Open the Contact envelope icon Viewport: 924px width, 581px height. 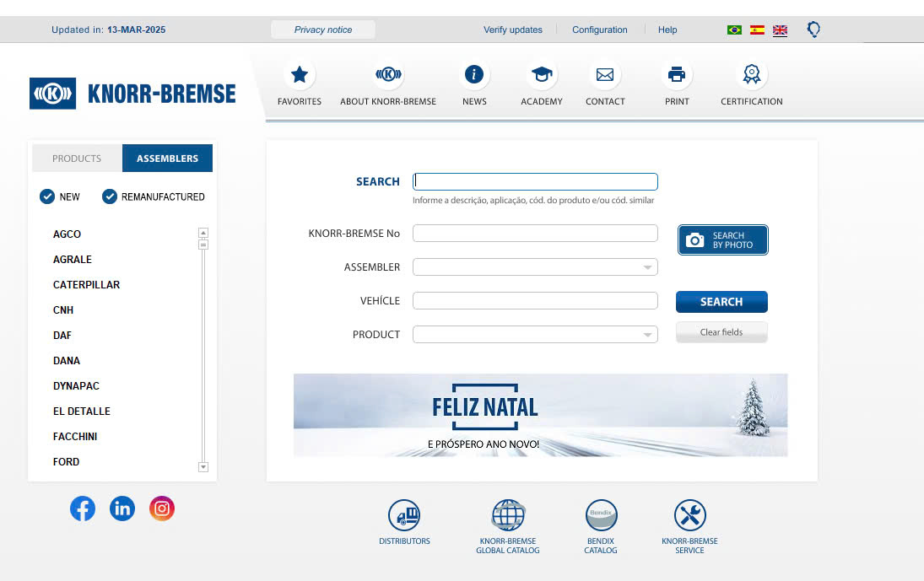[x=605, y=75]
